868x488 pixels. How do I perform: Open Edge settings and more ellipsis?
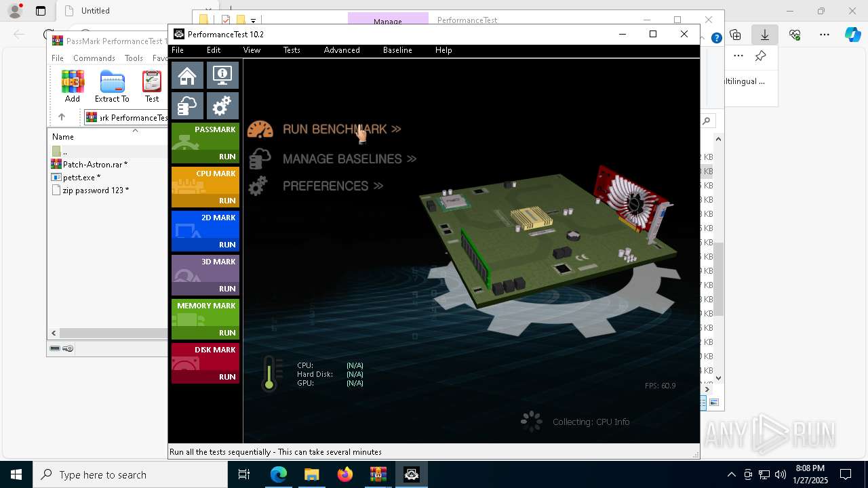[825, 35]
